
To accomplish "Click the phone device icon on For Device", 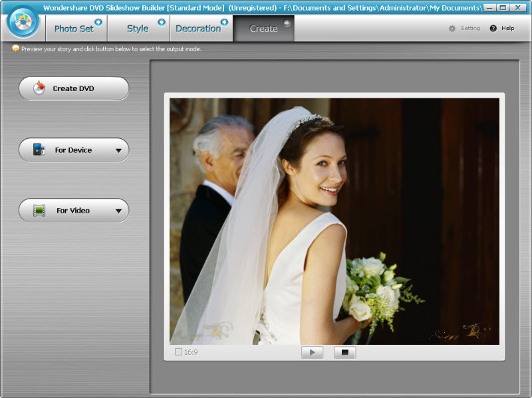I will [x=39, y=150].
